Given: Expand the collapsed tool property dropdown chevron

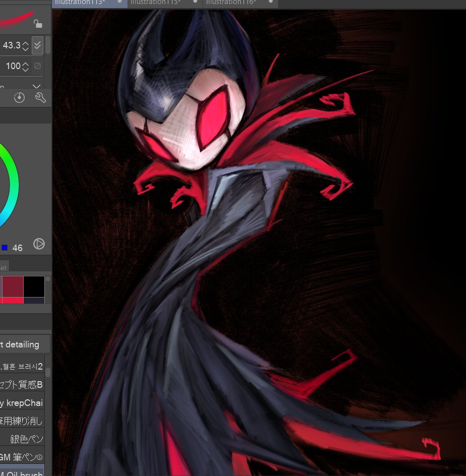Looking at the screenshot, I should pyautogui.click(x=36, y=87).
